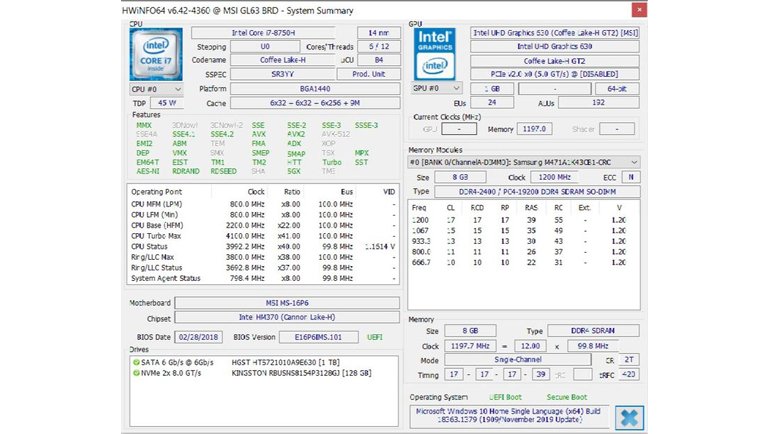Click the 64-bit GPU bus width field
770x434 pixels.
[x=617, y=89]
